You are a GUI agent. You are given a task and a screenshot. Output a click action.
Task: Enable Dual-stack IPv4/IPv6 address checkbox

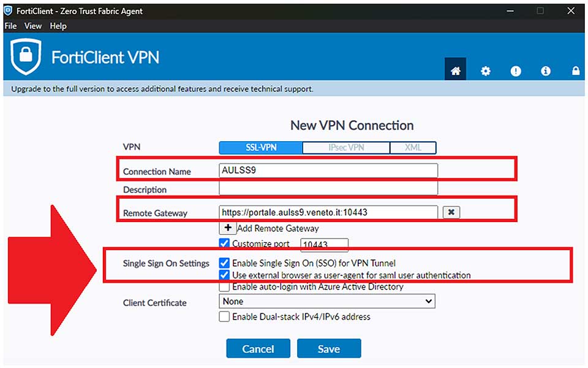pos(224,316)
